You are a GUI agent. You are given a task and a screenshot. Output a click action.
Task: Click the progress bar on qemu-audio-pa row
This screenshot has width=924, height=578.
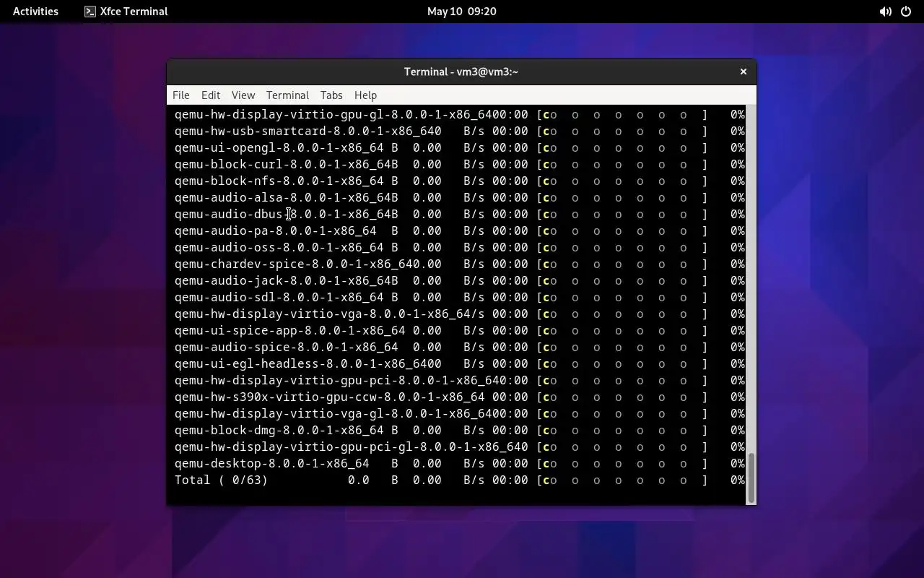(622, 231)
